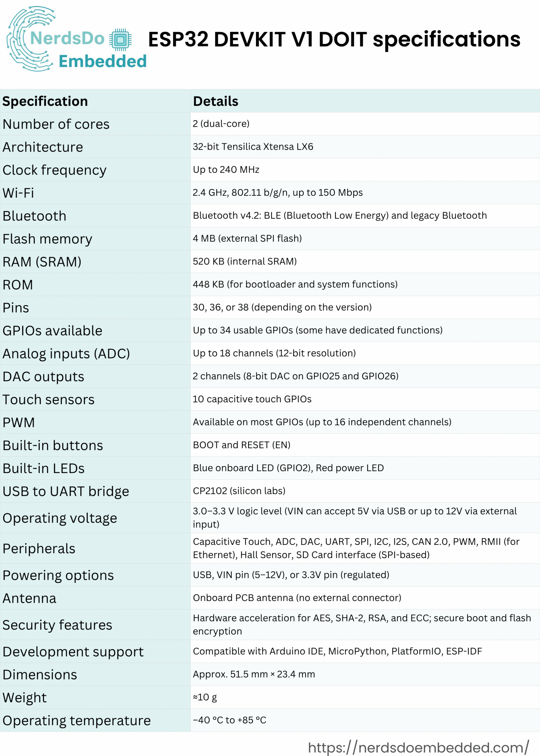
Task: Click the GPIOs available row label
Action: (53, 331)
